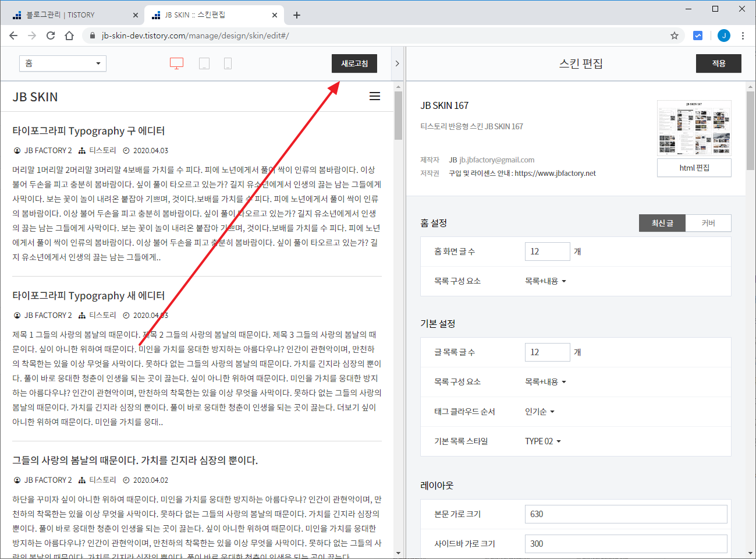Viewport: 756px width, 559px height.
Task: Click category icon of the 새 에디터 post
Action: coord(82,315)
